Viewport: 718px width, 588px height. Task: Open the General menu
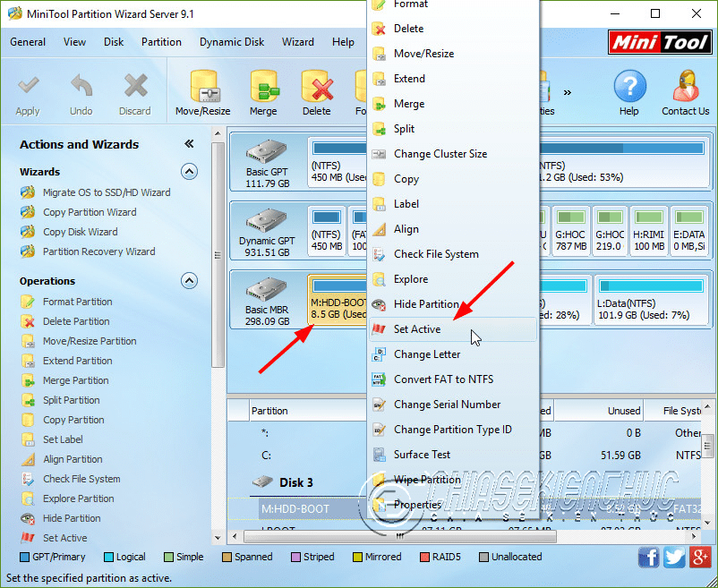pyautogui.click(x=28, y=42)
